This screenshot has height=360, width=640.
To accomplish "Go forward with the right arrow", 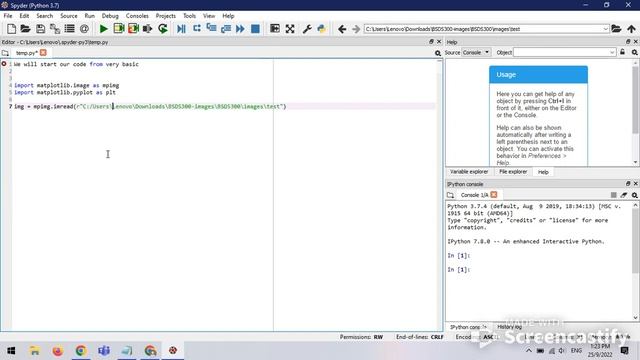I will (x=356, y=29).
